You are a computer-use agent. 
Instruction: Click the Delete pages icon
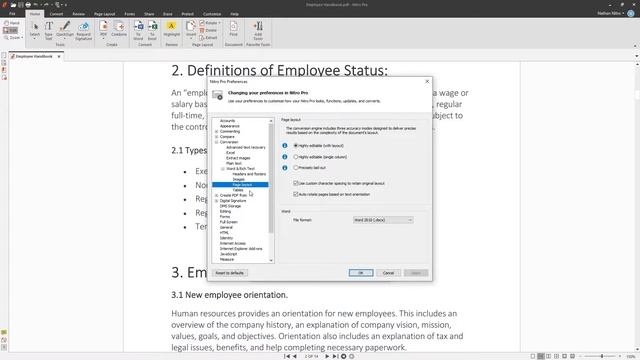(x=208, y=30)
